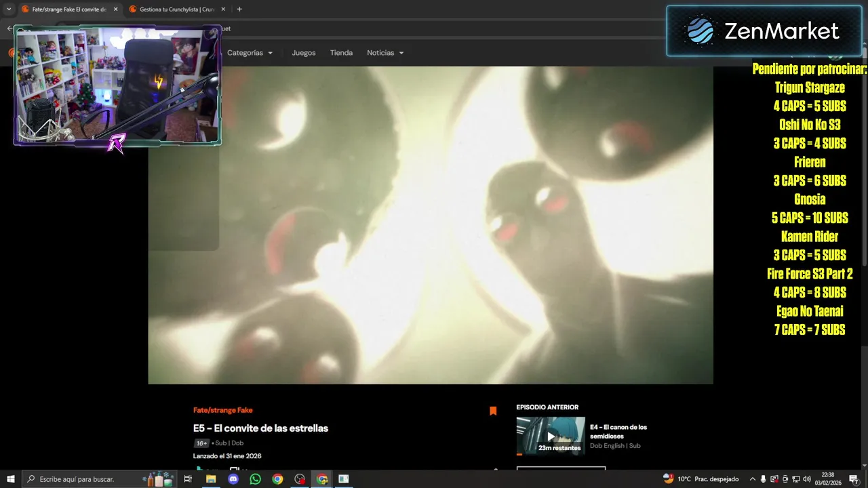Open the E4 – El canon de los semidioses link

coord(618,432)
